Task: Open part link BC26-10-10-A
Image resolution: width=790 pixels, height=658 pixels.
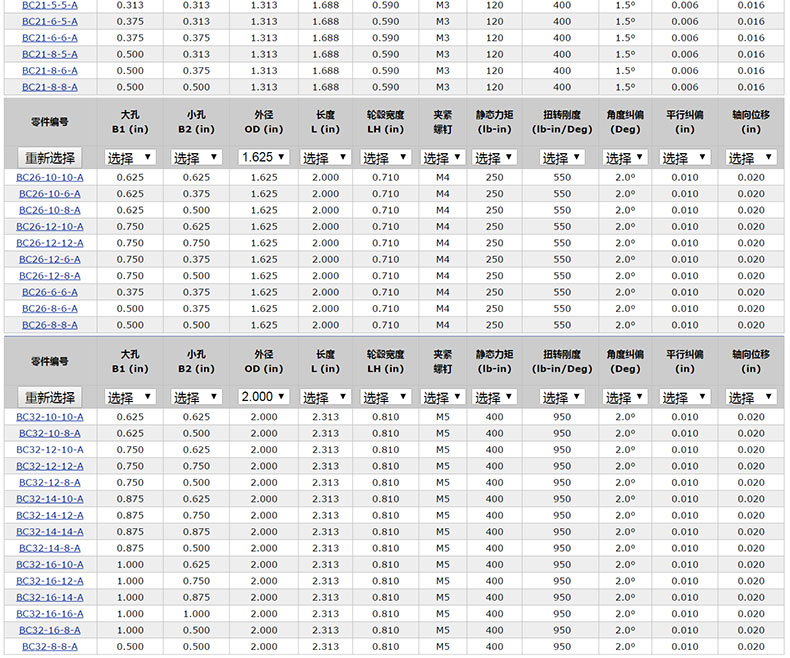Action: click(x=50, y=177)
